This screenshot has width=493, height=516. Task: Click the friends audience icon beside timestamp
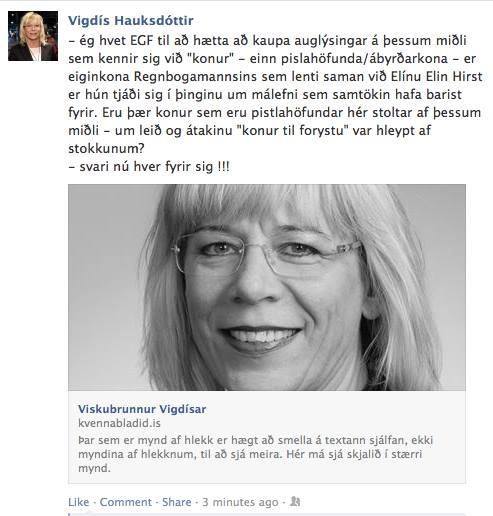click(x=295, y=501)
